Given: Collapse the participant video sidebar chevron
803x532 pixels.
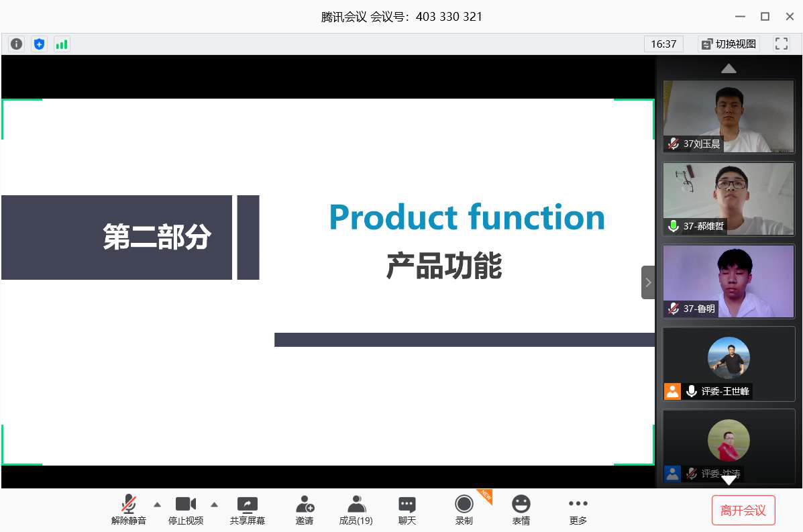Looking at the screenshot, I should tap(648, 282).
